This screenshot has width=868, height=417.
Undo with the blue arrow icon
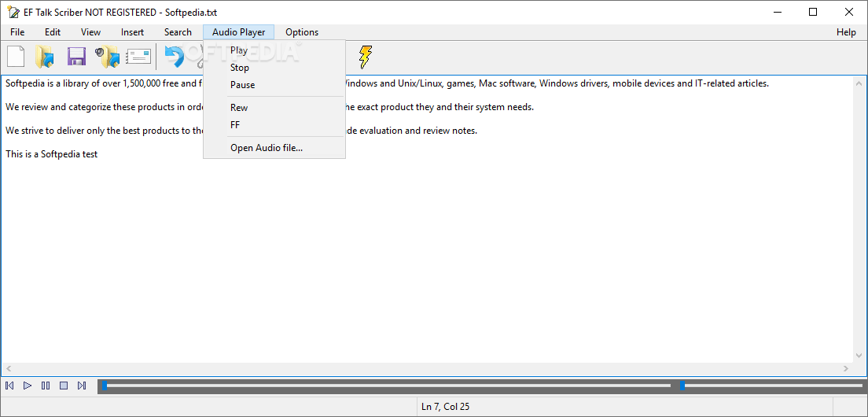tap(175, 57)
